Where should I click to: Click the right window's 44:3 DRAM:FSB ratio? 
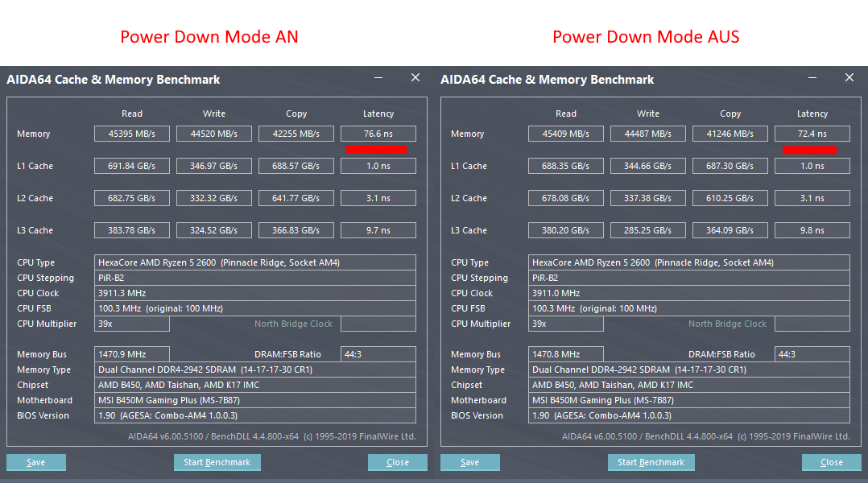(x=812, y=354)
